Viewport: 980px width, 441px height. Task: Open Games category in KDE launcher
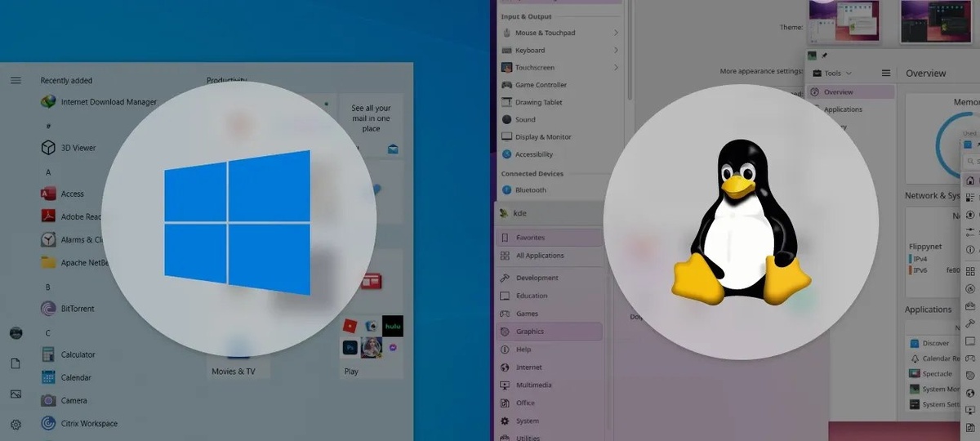tap(549, 314)
